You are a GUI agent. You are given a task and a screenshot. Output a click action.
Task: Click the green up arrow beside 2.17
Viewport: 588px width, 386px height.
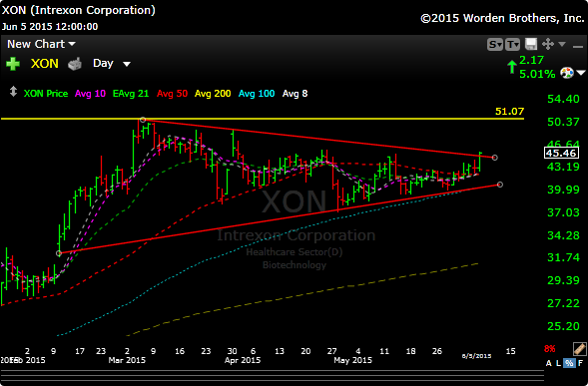pyautogui.click(x=511, y=67)
